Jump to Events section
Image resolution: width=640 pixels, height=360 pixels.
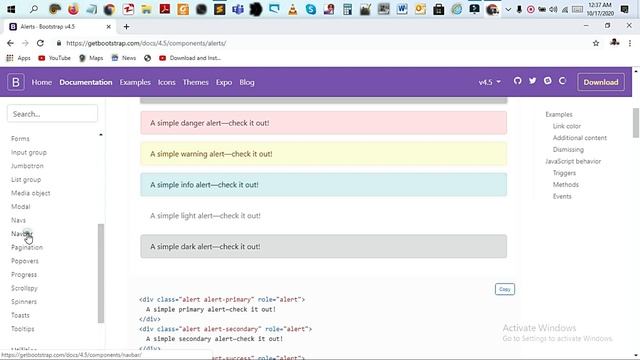562,196
